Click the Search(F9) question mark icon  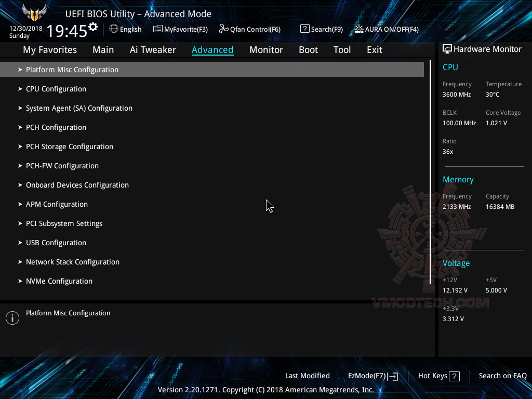coord(304,29)
